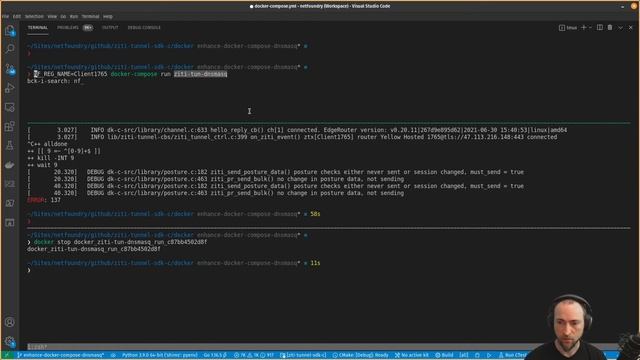This screenshot has width=640, height=360.
Task: Open the Remote Explorer view
Action: [x=10, y=107]
